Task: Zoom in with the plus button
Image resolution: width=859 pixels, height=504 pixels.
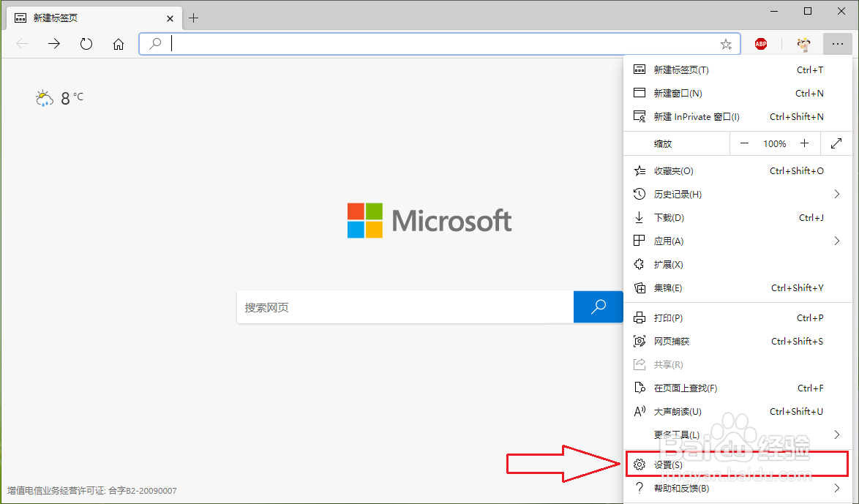Action: tap(804, 143)
